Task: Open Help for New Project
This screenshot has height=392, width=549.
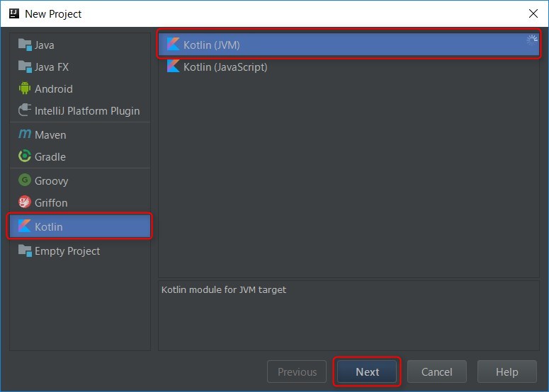Action: (x=507, y=371)
